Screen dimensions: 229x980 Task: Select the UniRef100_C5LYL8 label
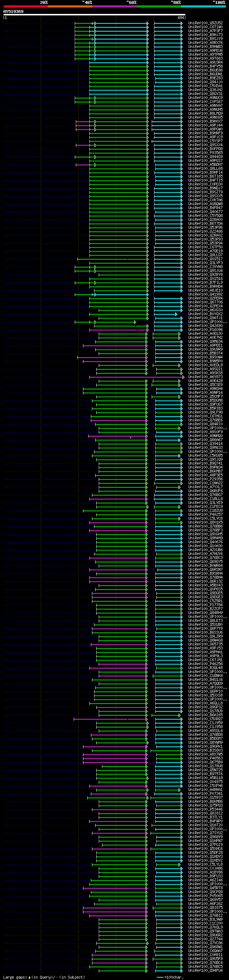[205, 864]
